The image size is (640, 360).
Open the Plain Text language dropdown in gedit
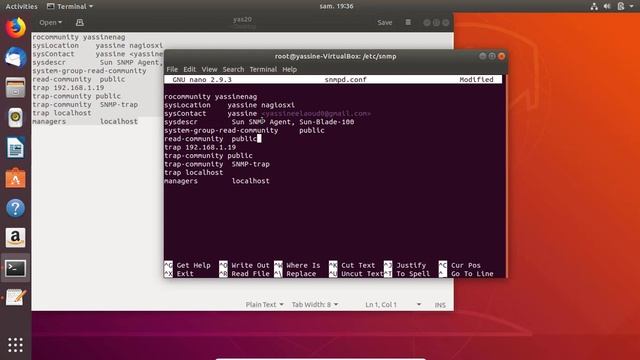[264, 304]
